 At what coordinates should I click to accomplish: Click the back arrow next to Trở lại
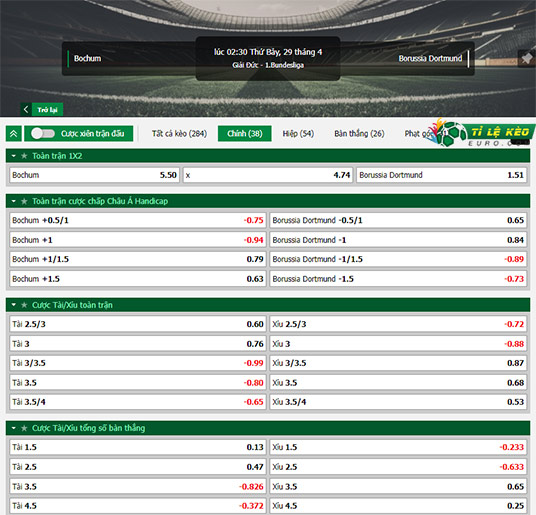click(26, 109)
